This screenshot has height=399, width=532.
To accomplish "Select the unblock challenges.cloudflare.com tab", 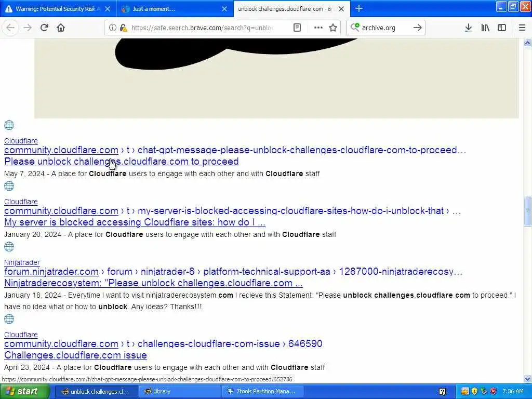I will coord(287,9).
